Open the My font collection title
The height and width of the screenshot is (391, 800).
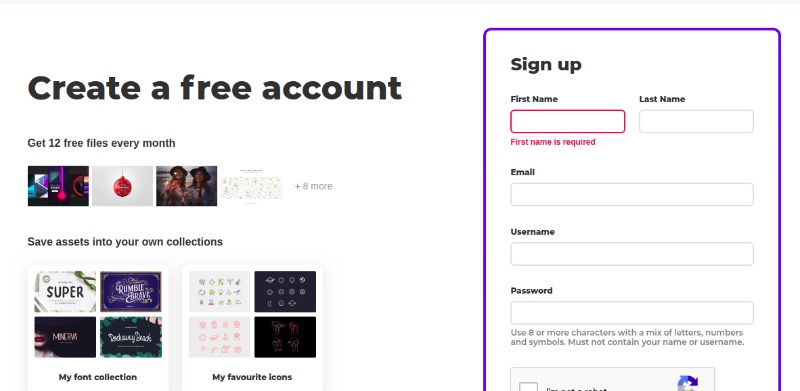(98, 377)
